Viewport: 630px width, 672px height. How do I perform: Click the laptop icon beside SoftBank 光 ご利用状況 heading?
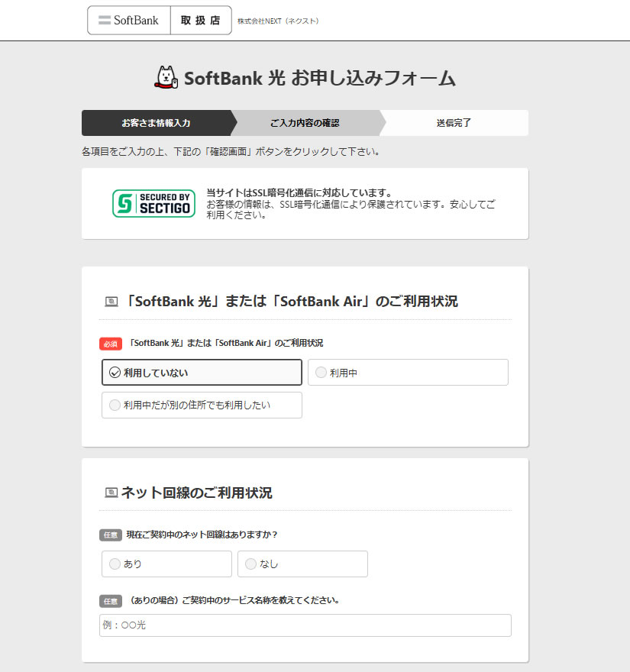tap(111, 302)
